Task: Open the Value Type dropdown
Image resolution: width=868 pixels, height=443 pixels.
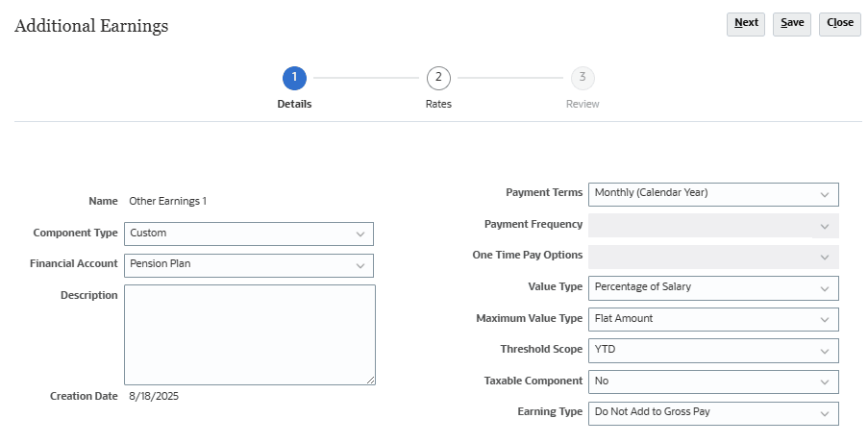Action: (713, 288)
